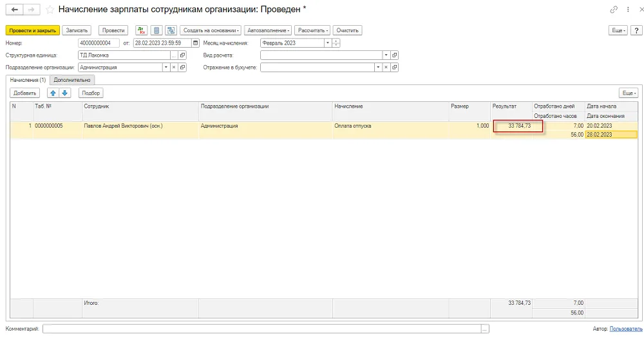Go back with the left arrow button
Image resolution: width=644 pixels, height=339 pixels.
[14, 10]
